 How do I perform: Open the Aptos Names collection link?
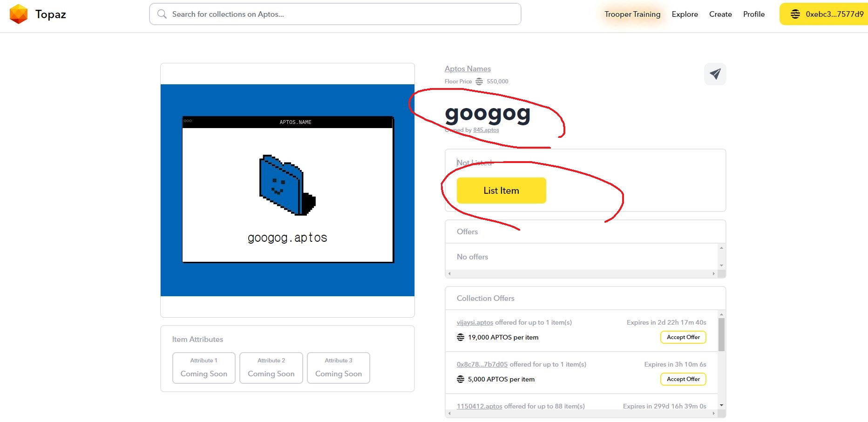468,68
